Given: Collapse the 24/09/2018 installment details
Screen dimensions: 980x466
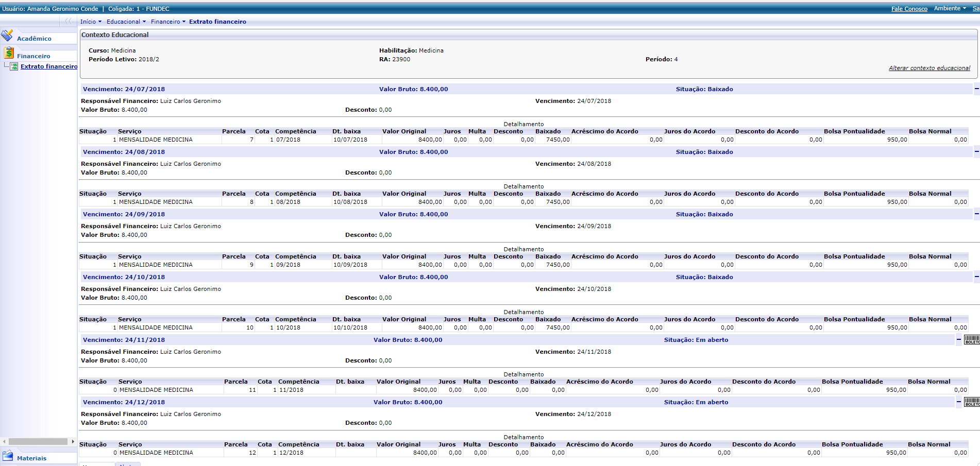Looking at the screenshot, I should [976, 214].
